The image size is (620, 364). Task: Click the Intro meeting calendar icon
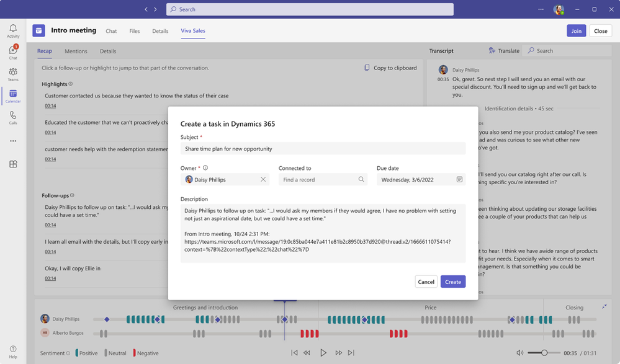click(x=38, y=30)
